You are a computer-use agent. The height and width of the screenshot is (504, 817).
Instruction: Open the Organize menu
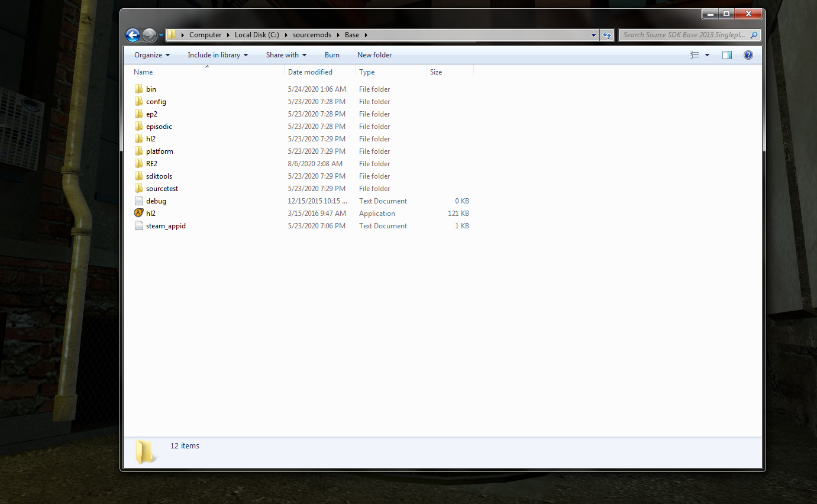[x=152, y=55]
